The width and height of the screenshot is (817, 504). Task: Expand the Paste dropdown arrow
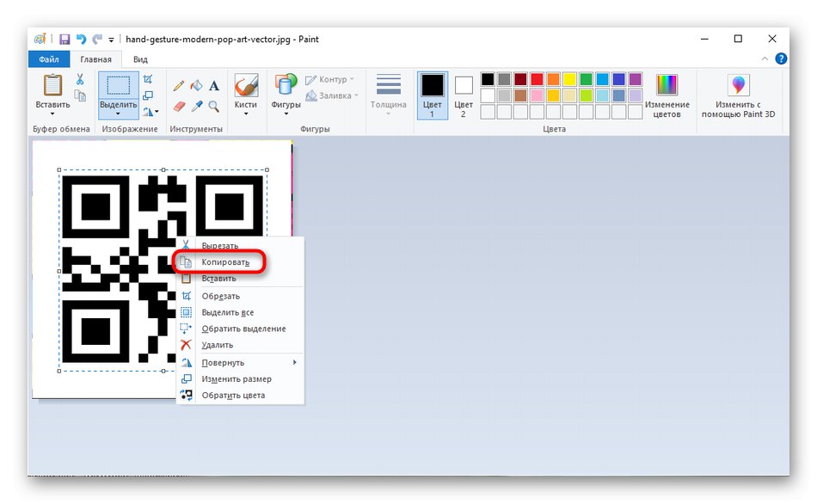52,114
